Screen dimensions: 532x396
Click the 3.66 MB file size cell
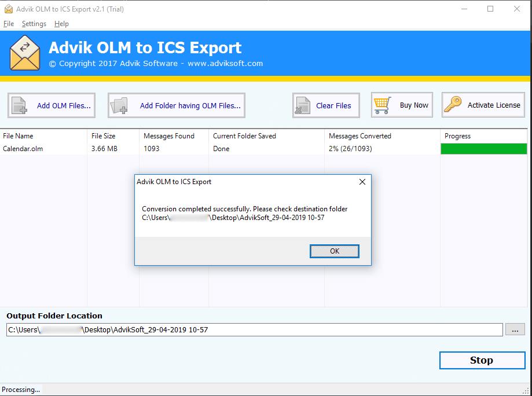click(105, 149)
